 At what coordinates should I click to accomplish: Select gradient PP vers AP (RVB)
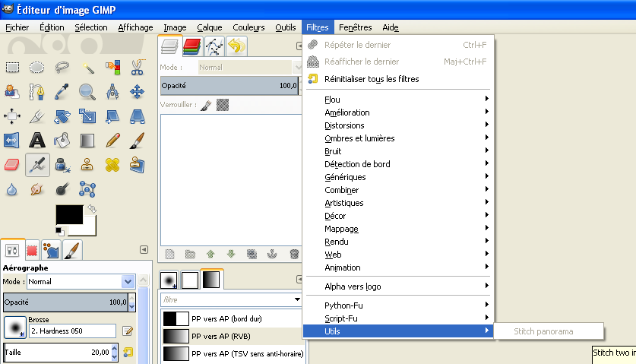pos(232,337)
